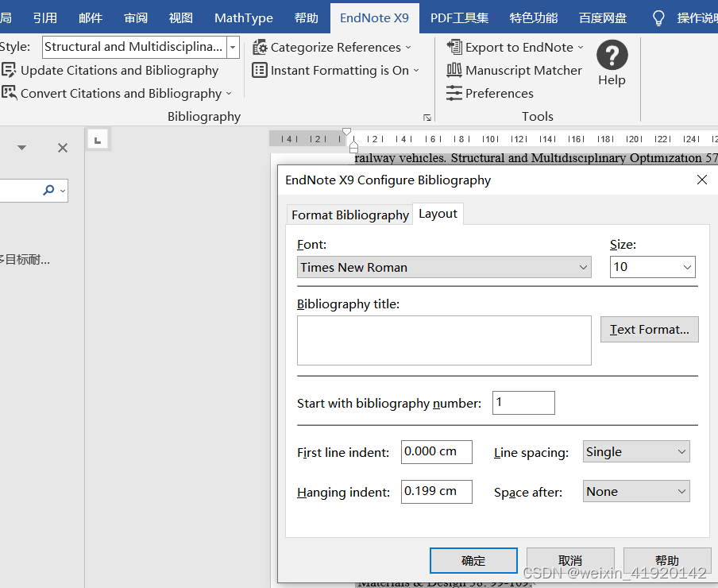Image resolution: width=718 pixels, height=588 pixels.
Task: Open Manuscript Matcher tool
Action: click(x=514, y=70)
